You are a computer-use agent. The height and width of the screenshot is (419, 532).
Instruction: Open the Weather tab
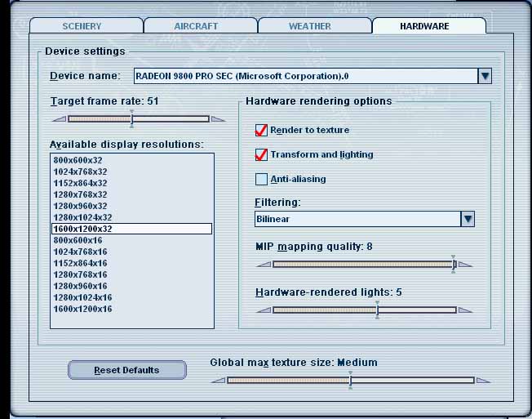[x=310, y=26]
